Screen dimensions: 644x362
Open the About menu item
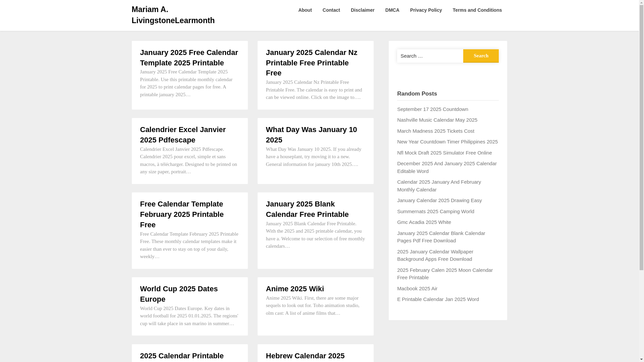click(305, 10)
